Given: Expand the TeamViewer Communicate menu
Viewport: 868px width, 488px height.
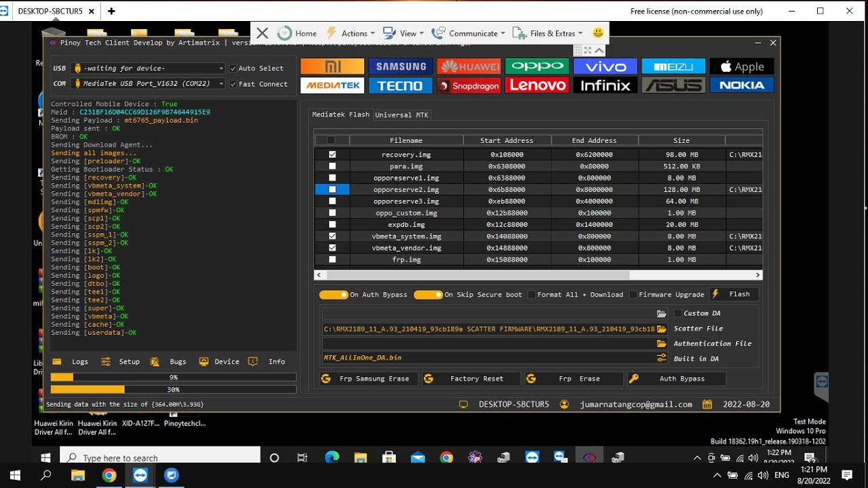Looking at the screenshot, I should pos(469,33).
